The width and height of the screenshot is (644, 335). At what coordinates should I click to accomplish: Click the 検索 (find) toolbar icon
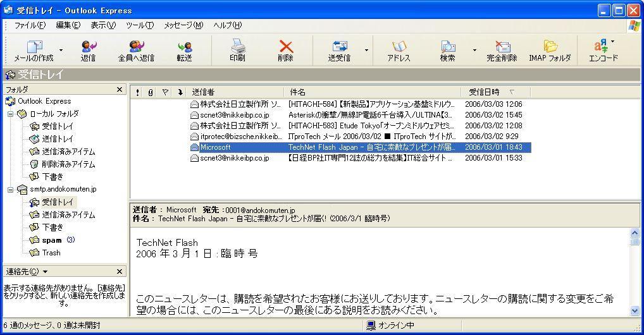(448, 46)
